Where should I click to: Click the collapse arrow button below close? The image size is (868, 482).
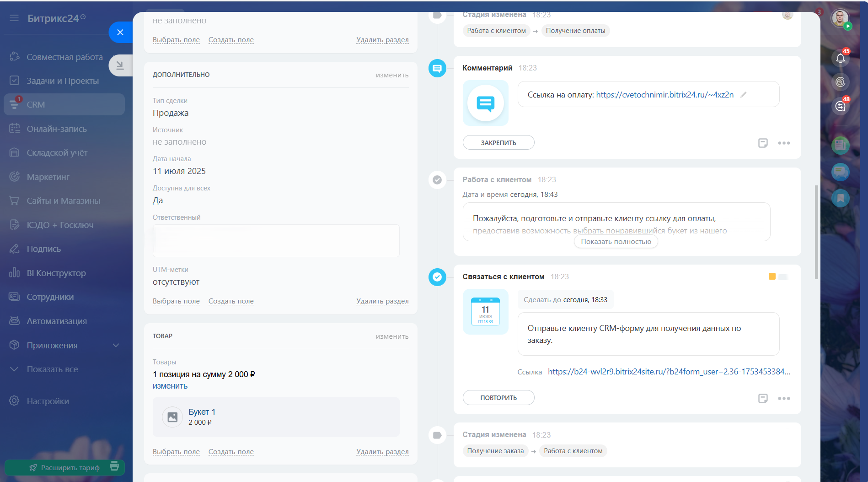click(x=120, y=65)
